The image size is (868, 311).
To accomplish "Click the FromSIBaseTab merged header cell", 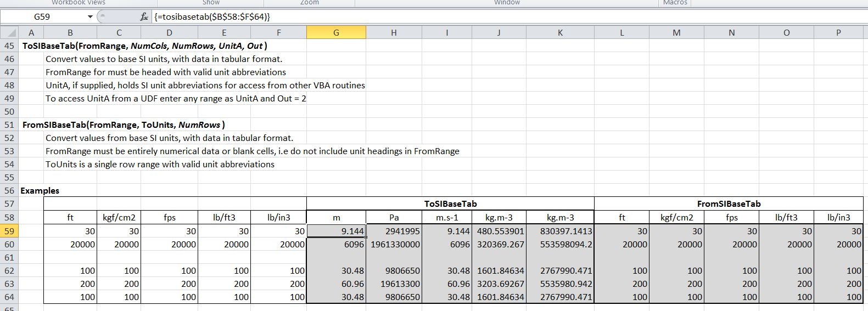I will click(x=729, y=204).
